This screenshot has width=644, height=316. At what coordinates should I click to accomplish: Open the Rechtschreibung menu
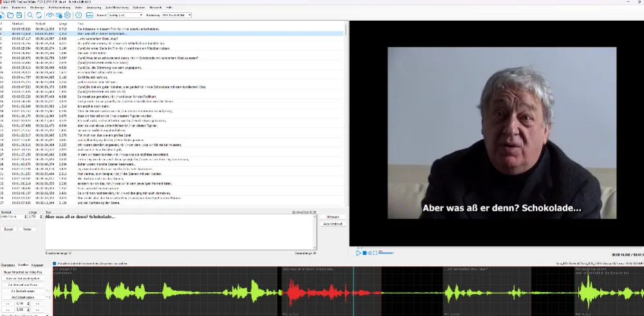(x=59, y=8)
